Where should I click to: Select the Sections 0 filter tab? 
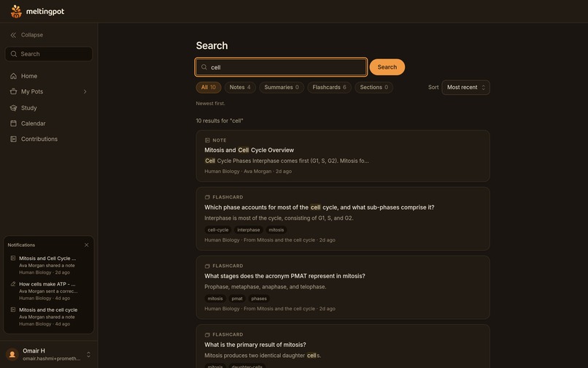(x=374, y=88)
